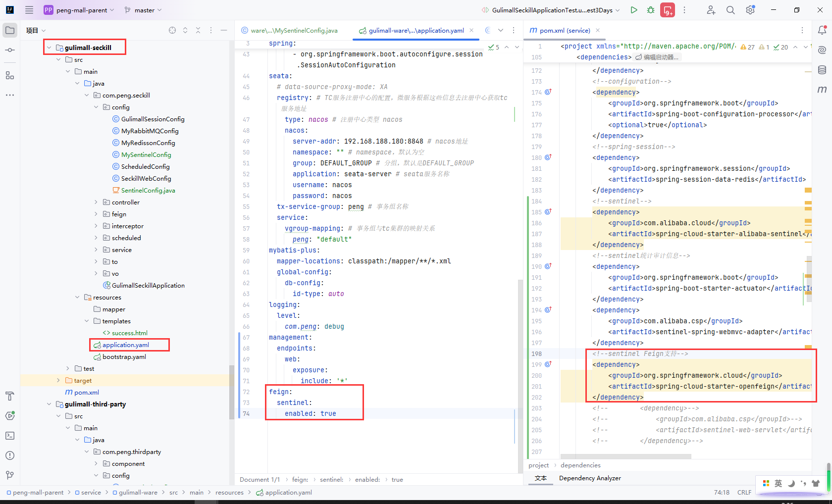Open run configuration dropdown
The width and height of the screenshot is (832, 504).
[x=551, y=10]
